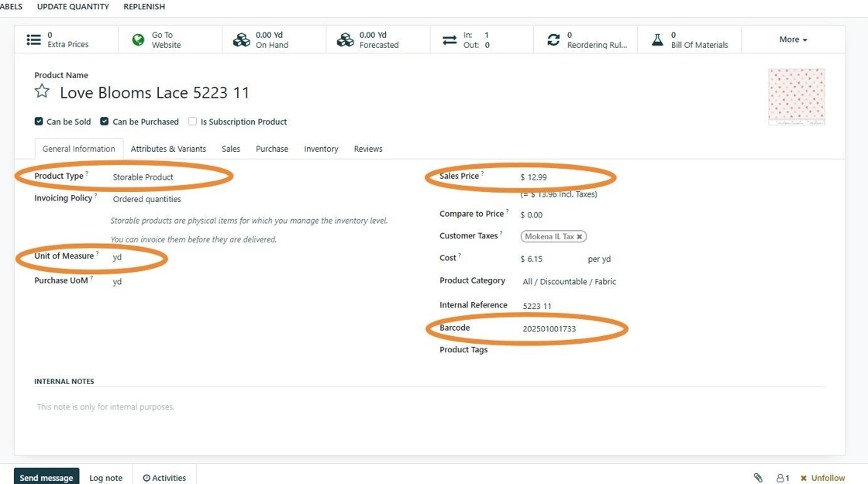The image size is (868, 484).
Task: Click the product image thumbnail
Action: (797, 97)
